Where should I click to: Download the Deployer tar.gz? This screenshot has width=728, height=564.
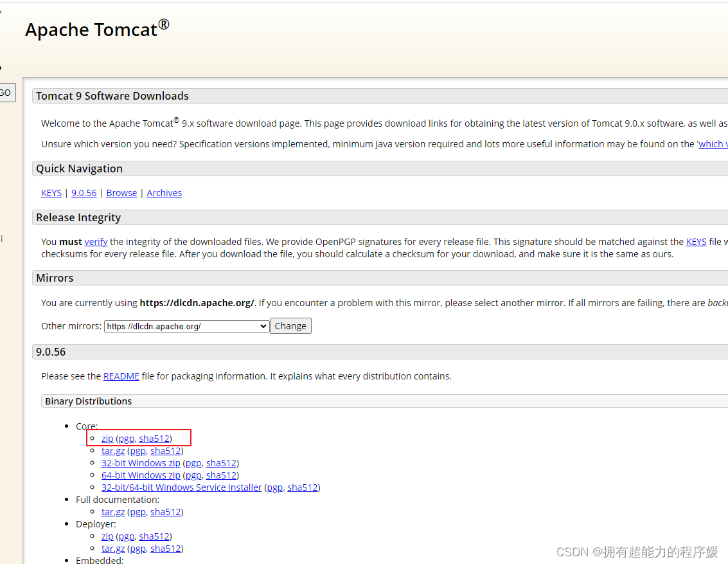(113, 548)
